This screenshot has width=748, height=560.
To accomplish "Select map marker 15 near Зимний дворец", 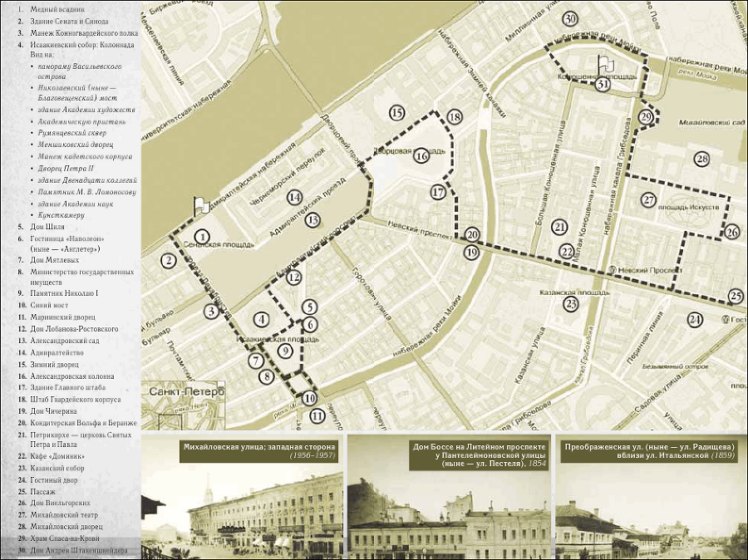I will pos(397,113).
